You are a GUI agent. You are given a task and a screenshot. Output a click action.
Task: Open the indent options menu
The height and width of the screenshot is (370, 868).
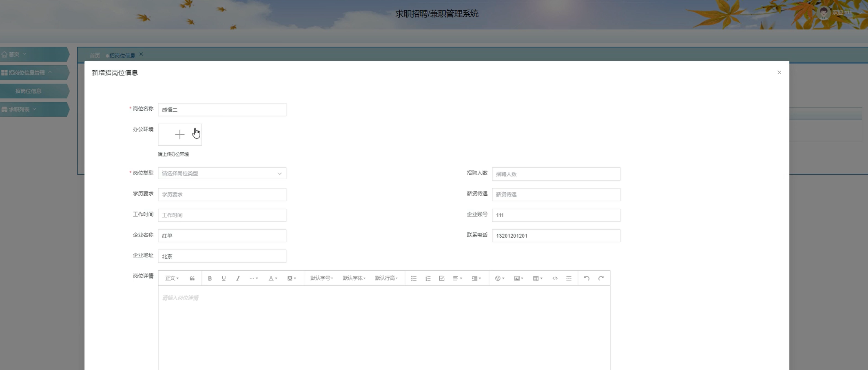476,279
